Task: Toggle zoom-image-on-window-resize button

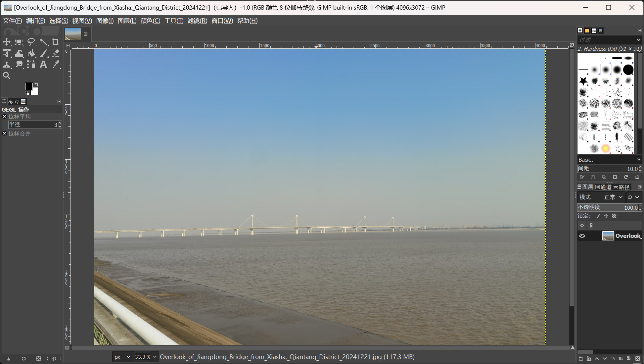Action: pos(572,45)
